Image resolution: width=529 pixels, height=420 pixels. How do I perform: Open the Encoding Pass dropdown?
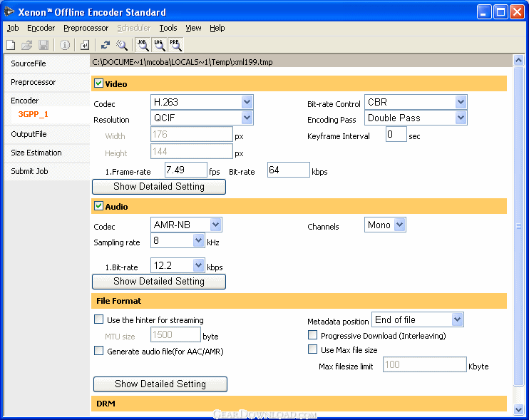coord(416,118)
